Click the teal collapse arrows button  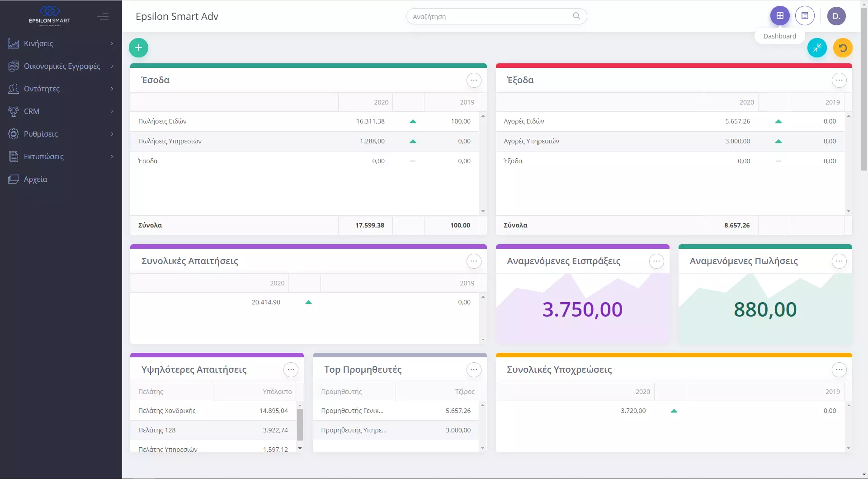[x=817, y=47]
